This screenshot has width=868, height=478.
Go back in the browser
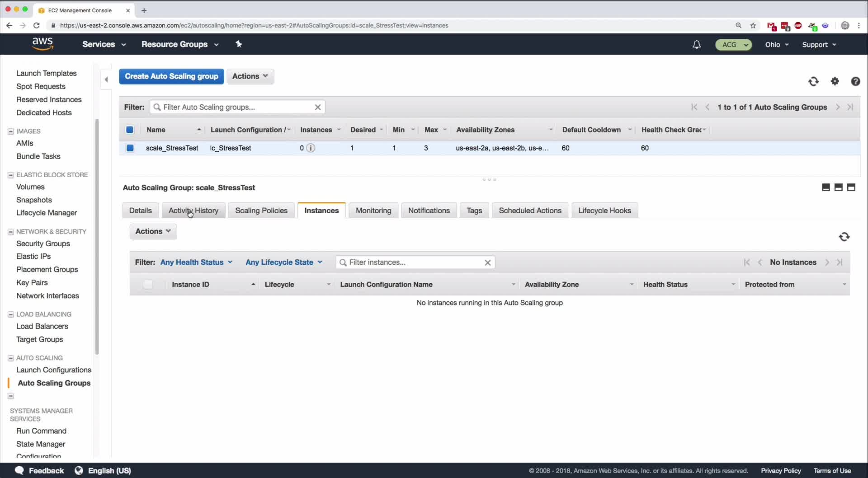9,26
